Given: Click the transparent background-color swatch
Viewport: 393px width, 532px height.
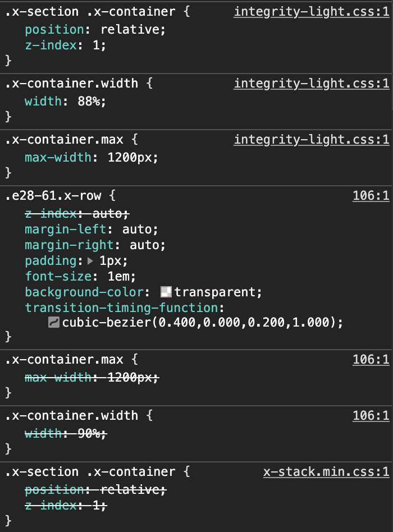Looking at the screenshot, I should pyautogui.click(x=166, y=292).
